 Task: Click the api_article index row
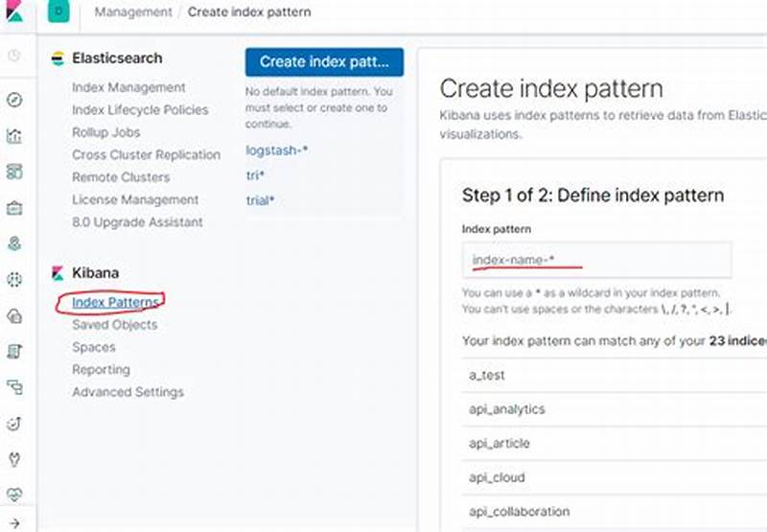coord(614,444)
